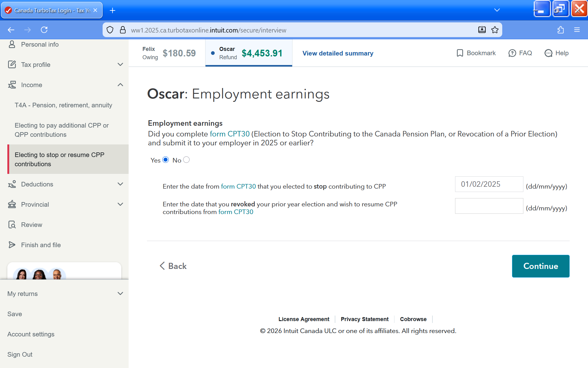Bookmark this page with the star icon

pyautogui.click(x=495, y=30)
